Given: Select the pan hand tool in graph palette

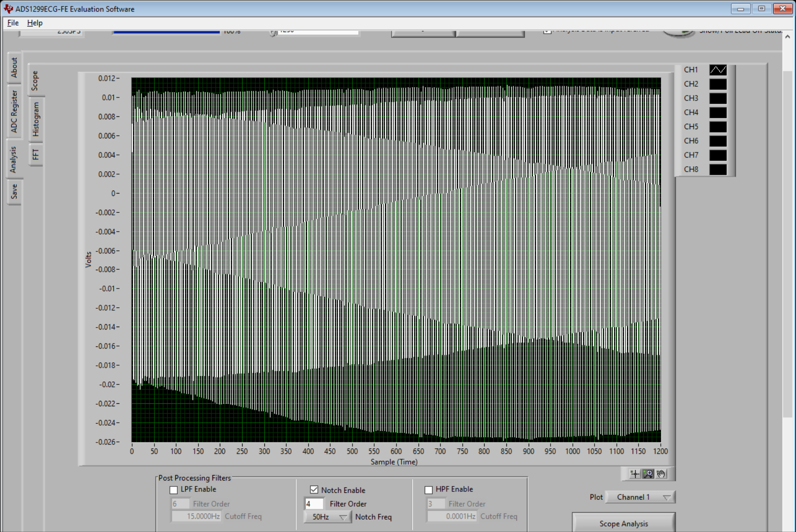Looking at the screenshot, I should pyautogui.click(x=661, y=474).
